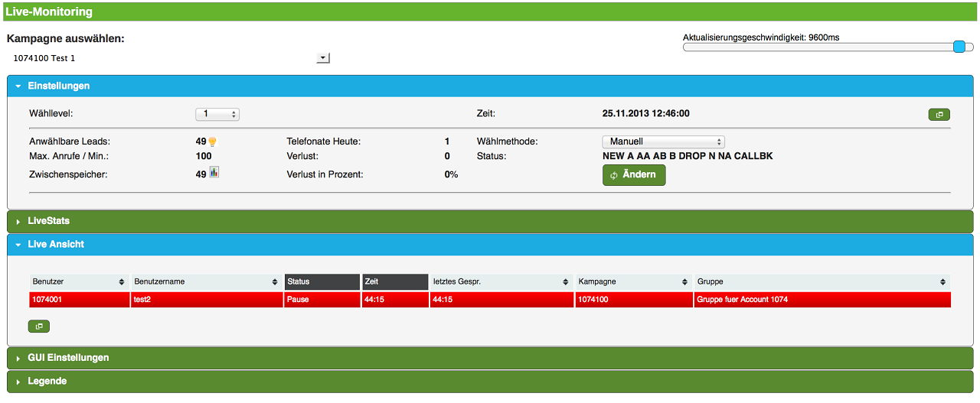Sort table by Benutzer column arrows
This screenshot has height=403, width=980.
click(121, 282)
